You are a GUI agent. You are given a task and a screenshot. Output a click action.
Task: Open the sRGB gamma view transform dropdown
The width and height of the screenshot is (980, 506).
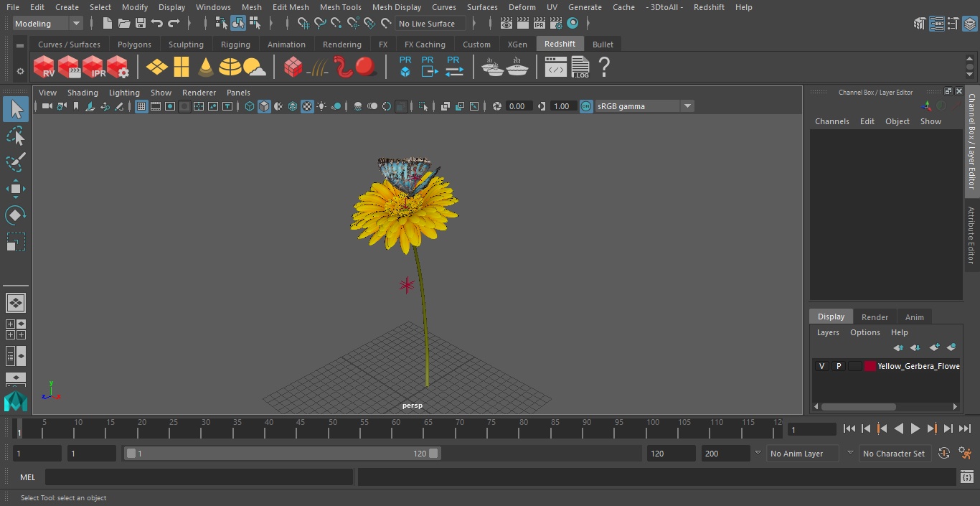click(644, 106)
